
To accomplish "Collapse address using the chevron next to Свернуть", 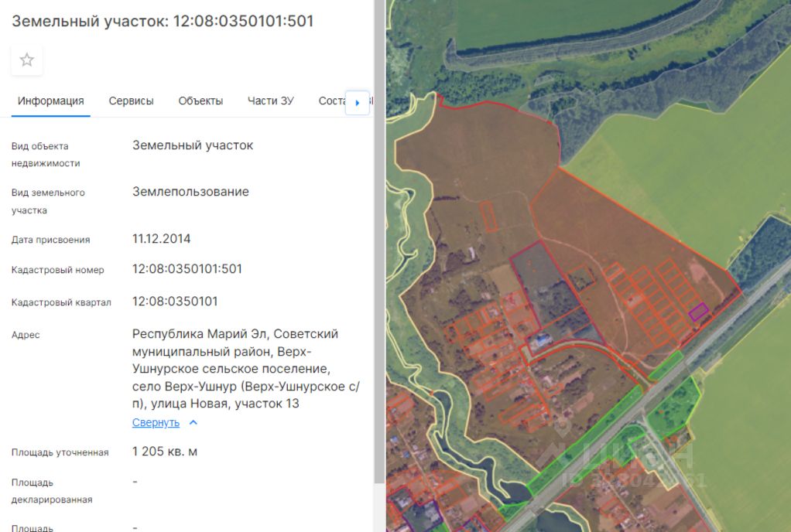I will 193,423.
